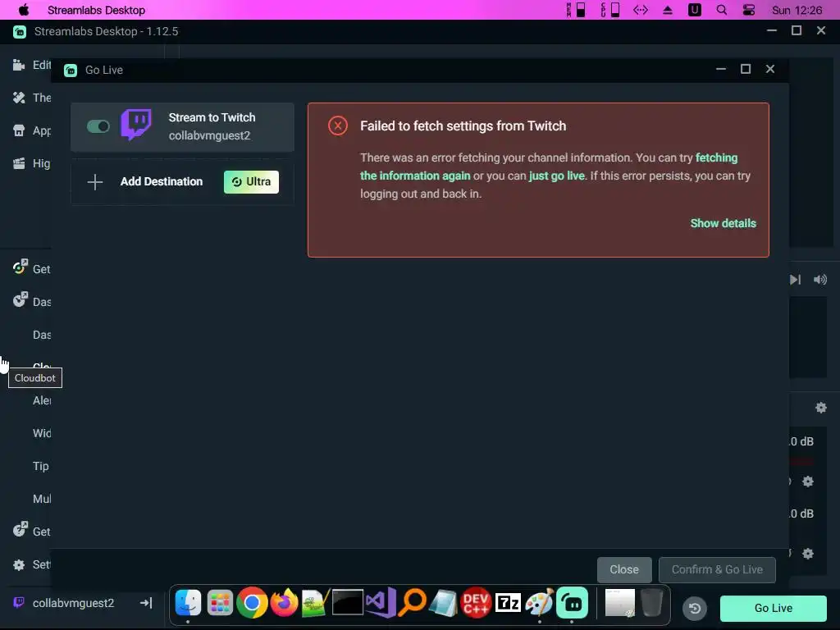Click the collabvmguest2 name under Stream to Twitch
The width and height of the screenshot is (840, 630).
pos(209,135)
